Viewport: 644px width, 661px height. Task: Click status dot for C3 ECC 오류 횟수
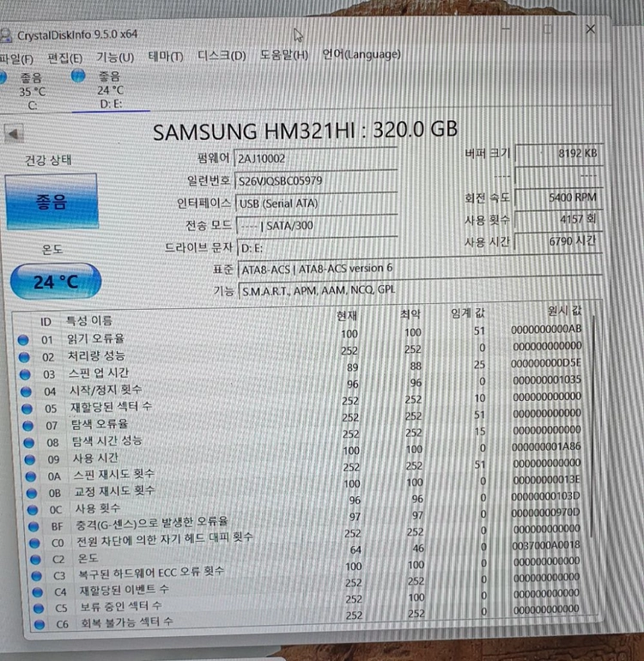click(x=37, y=575)
